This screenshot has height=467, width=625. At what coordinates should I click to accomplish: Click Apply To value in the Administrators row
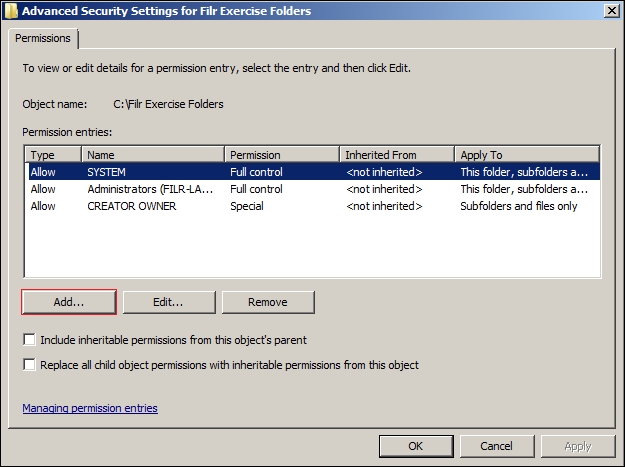tap(524, 189)
